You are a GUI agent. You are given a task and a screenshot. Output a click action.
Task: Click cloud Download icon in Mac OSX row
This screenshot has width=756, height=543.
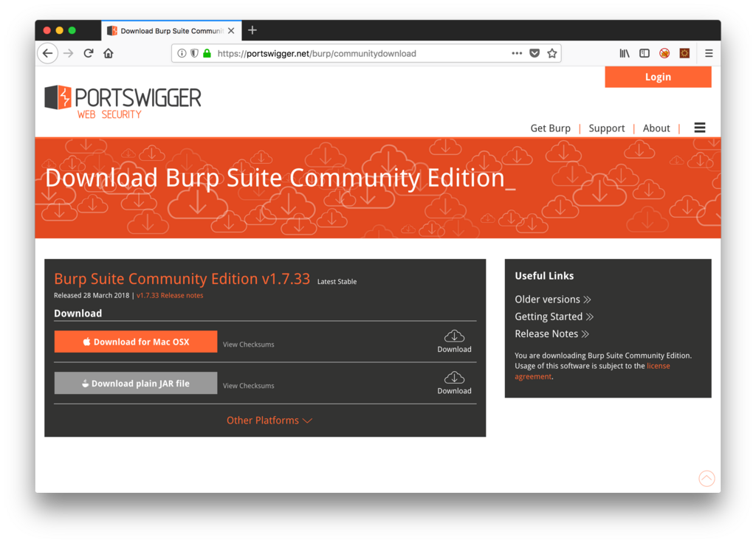point(454,342)
